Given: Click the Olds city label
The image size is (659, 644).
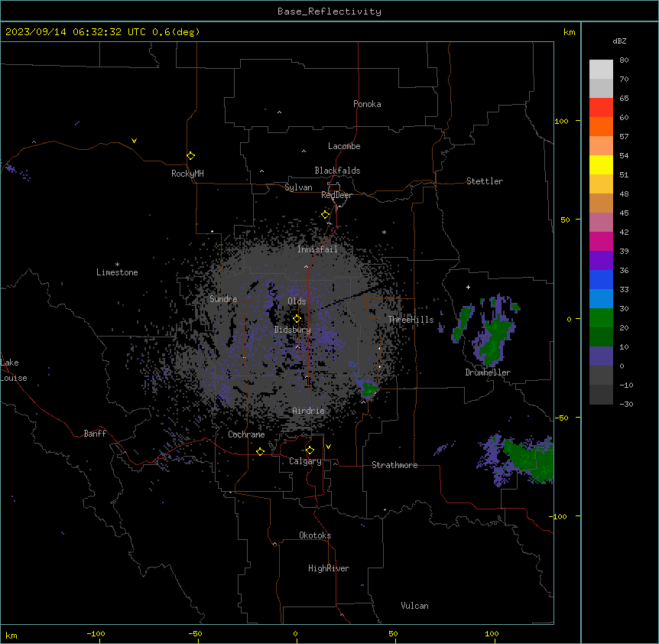Looking at the screenshot, I should click(297, 301).
